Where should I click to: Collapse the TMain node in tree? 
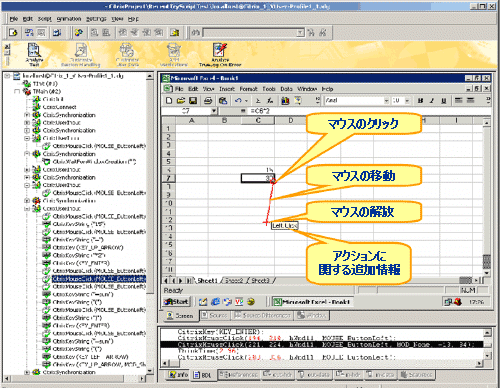pyautogui.click(x=17, y=91)
